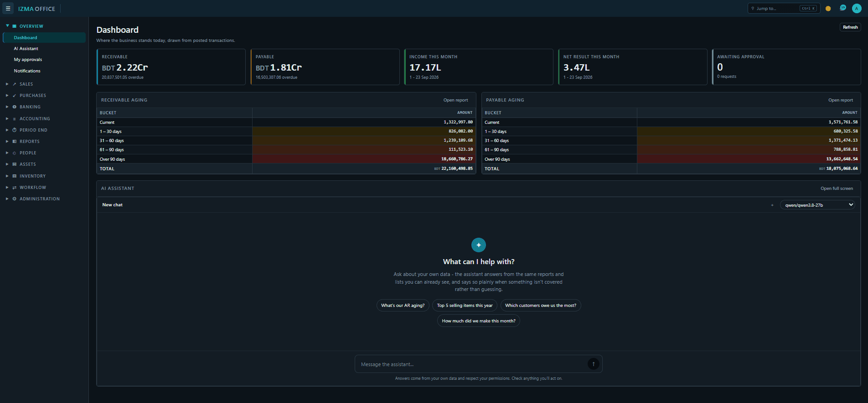The width and height of the screenshot is (868, 403).
Task: Click payable total 18,075,068.64
Action: (842, 168)
